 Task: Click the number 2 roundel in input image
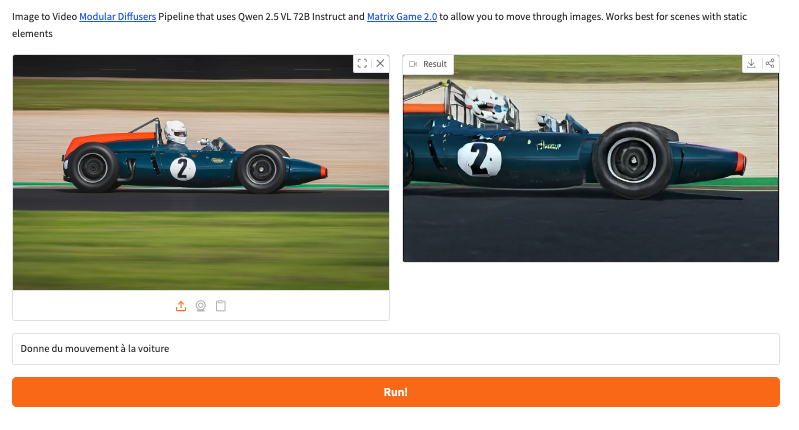coord(182,169)
